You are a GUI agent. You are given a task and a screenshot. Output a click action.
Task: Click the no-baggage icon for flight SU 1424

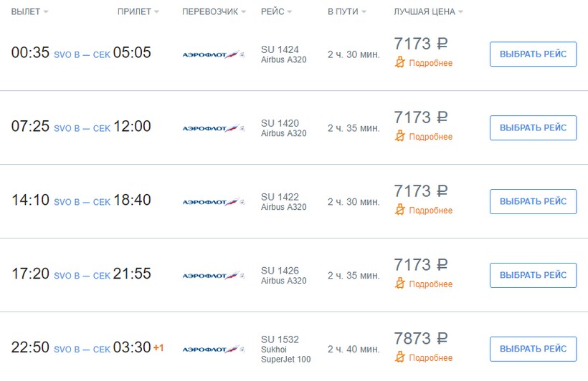[400, 62]
